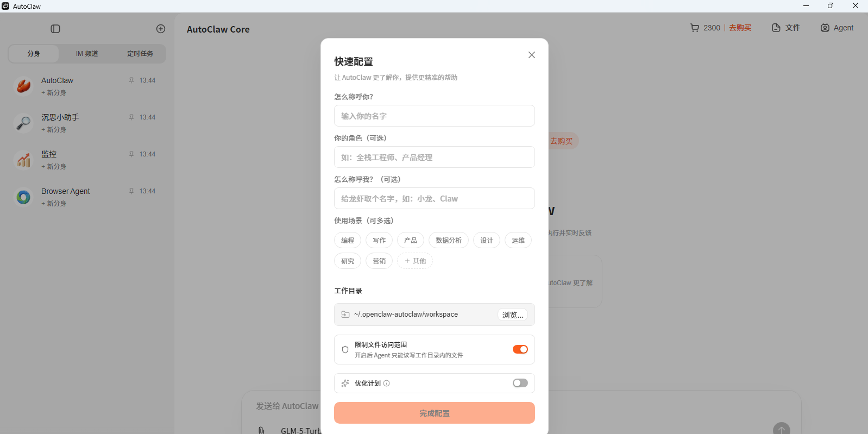Add a custom scenario with 其他

415,261
